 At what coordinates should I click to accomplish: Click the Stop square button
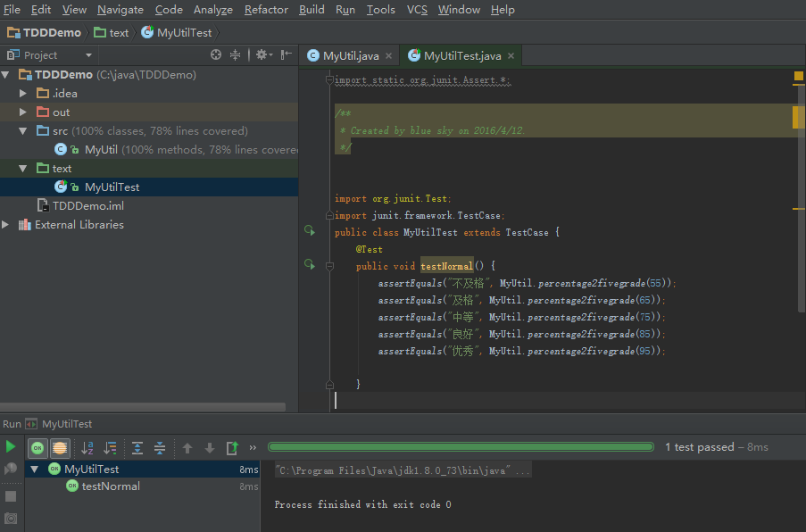pos(11,496)
